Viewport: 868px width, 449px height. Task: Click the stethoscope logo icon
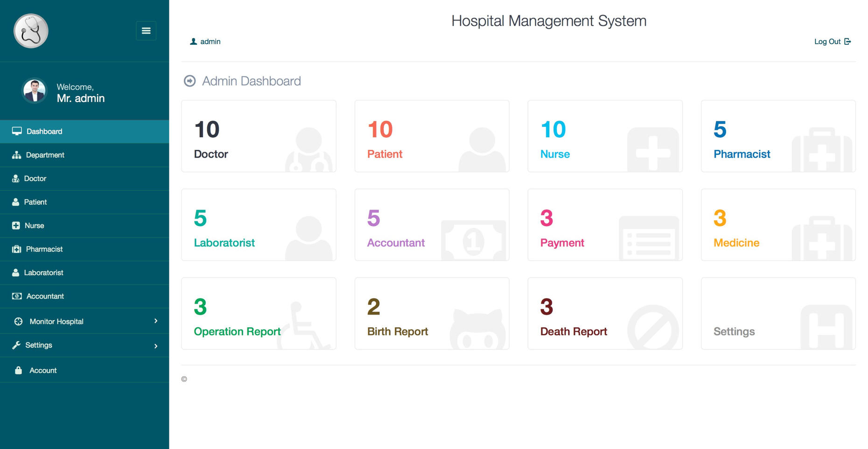pos(31,31)
